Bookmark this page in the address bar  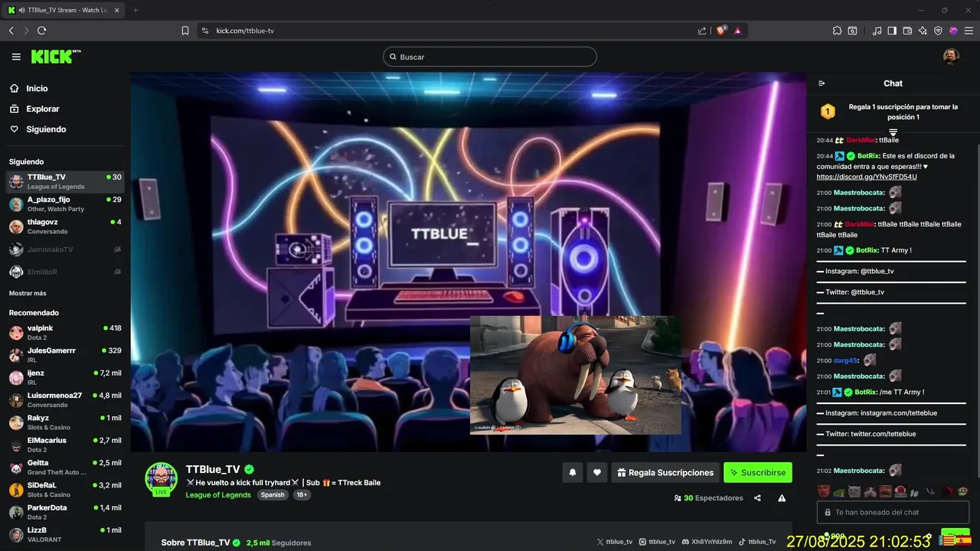(185, 31)
